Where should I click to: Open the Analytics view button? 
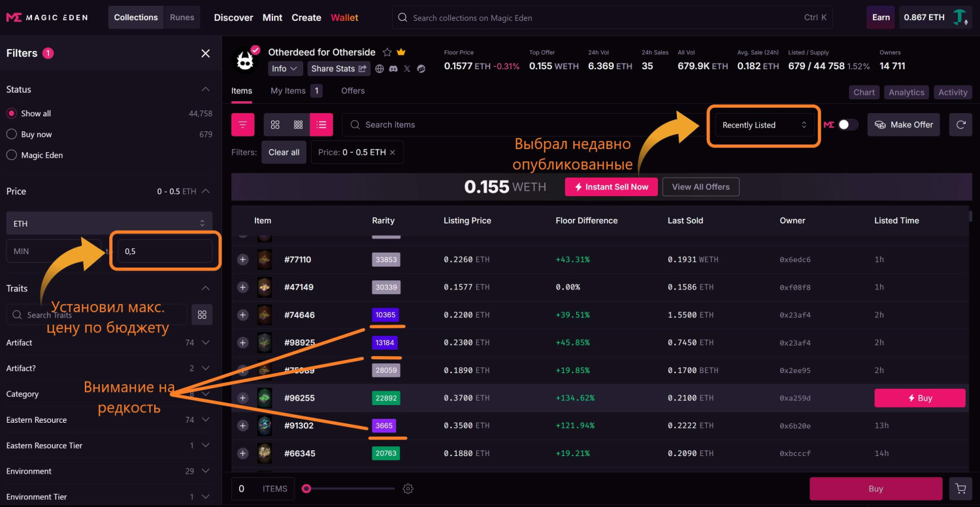[x=906, y=92]
